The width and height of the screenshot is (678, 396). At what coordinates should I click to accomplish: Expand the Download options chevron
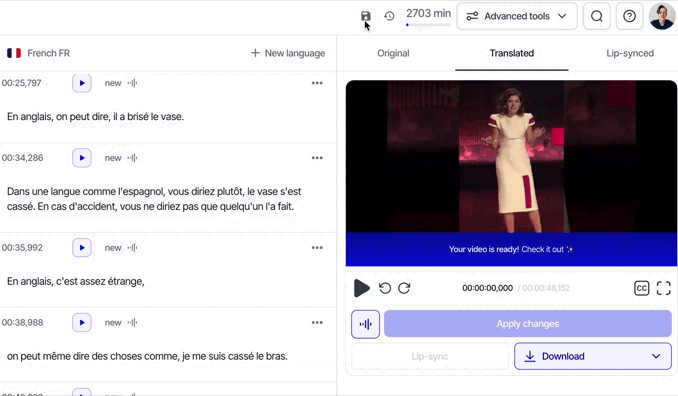(x=656, y=356)
